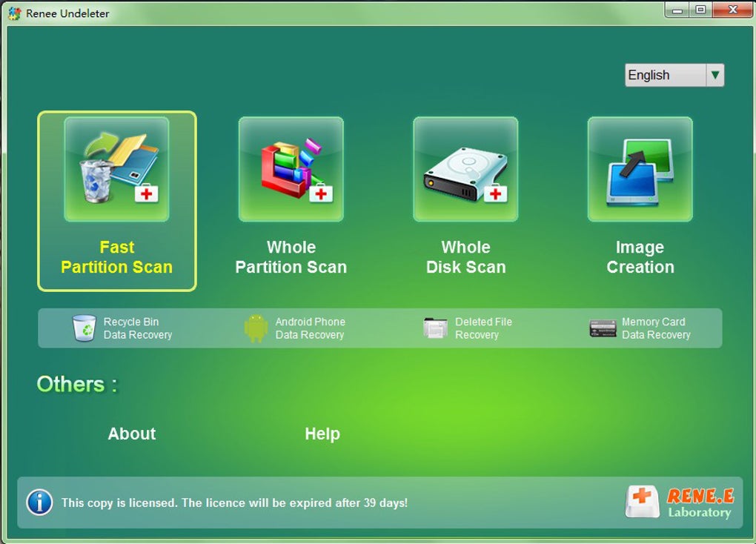Click the Deleted File Recovery folder icon
Viewport: 756px width, 544px height.
click(435, 328)
